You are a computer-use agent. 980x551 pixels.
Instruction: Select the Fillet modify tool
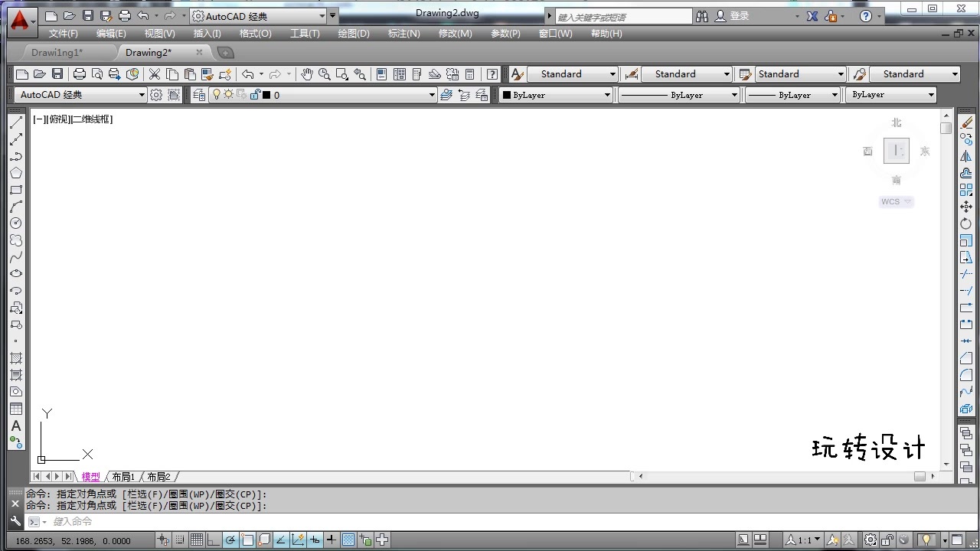[966, 375]
